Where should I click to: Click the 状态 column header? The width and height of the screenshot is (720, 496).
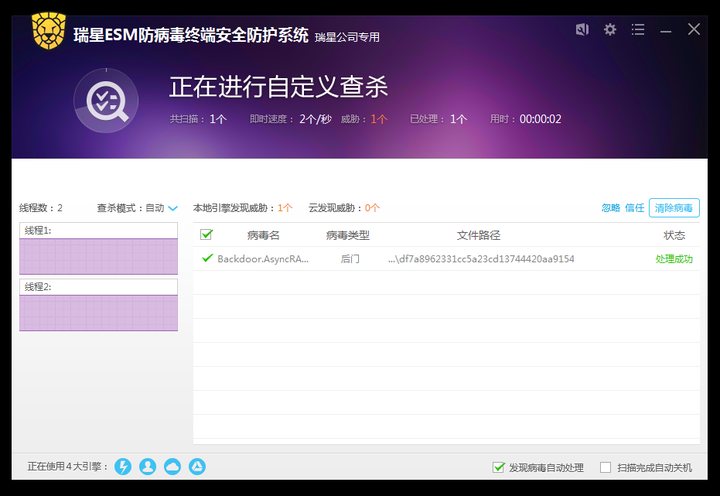pos(674,235)
